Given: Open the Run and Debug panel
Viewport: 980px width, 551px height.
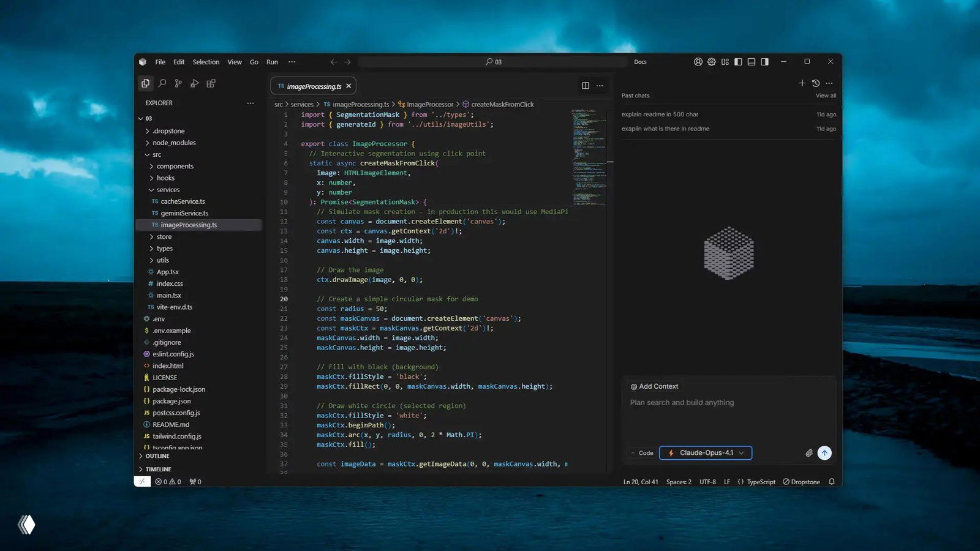Looking at the screenshot, I should click(x=194, y=83).
